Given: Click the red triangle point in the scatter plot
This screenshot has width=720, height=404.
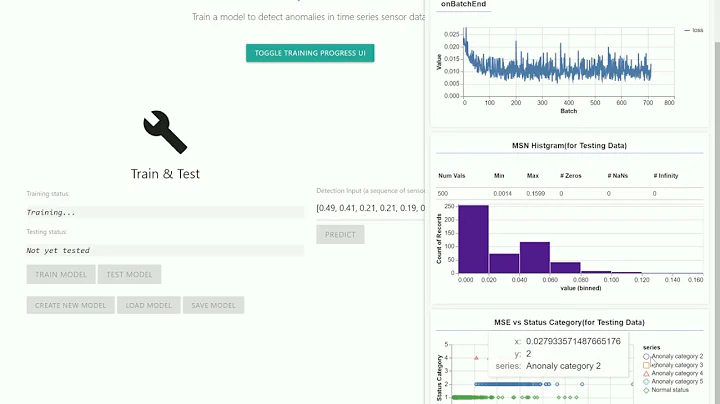Looking at the screenshot, I should pos(476,358).
